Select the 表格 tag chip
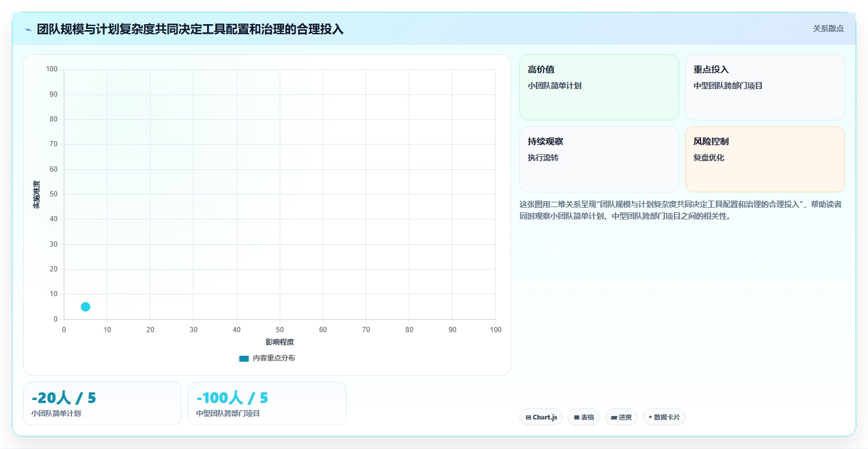 [584, 417]
